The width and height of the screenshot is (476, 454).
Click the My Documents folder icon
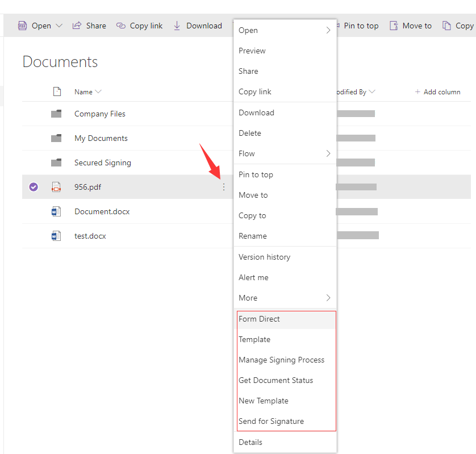click(56, 138)
